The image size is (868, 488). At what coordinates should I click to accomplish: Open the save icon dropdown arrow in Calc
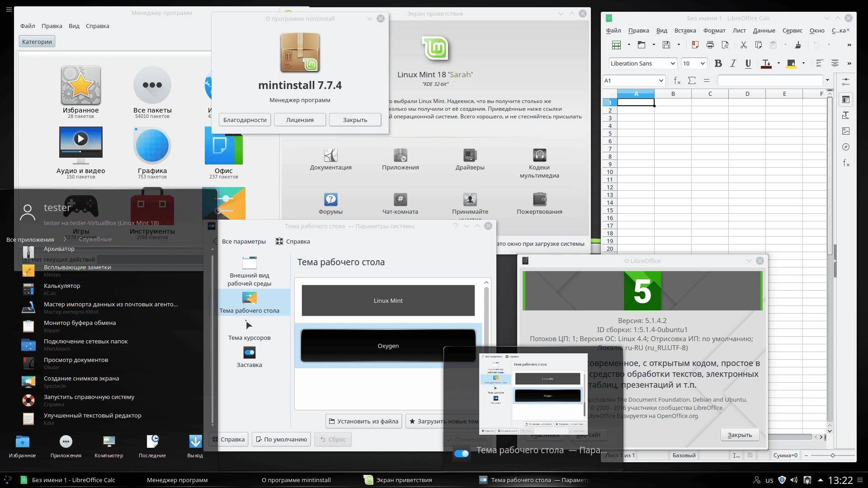[679, 45]
